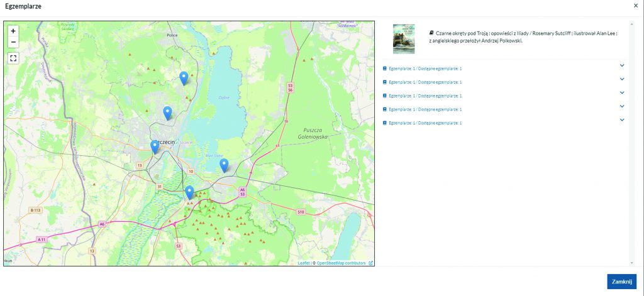Screen dimensions: 644x296
Task: Click the map marker on Szczecin city center
Action: pyautogui.click(x=155, y=146)
